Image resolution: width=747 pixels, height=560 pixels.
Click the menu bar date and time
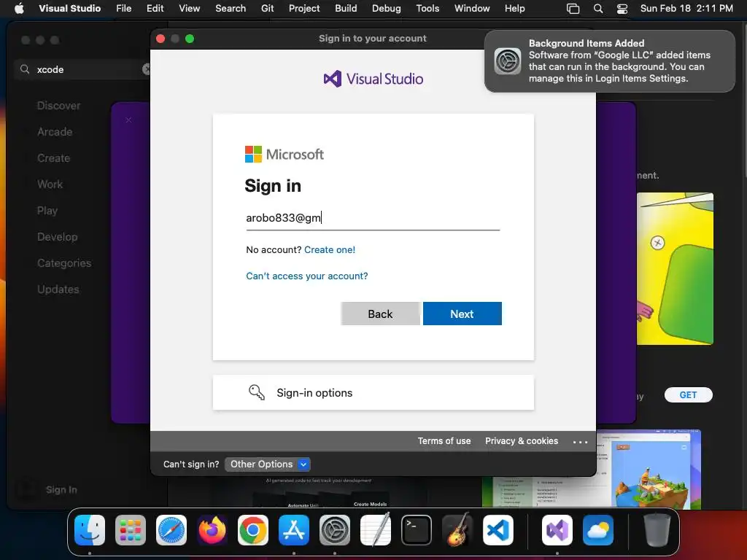point(686,8)
